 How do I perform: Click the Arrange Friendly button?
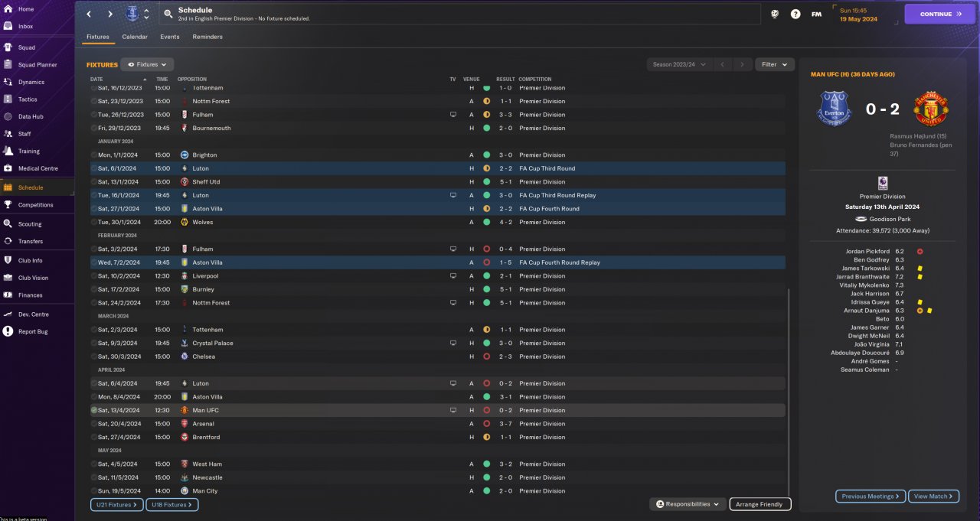point(760,504)
